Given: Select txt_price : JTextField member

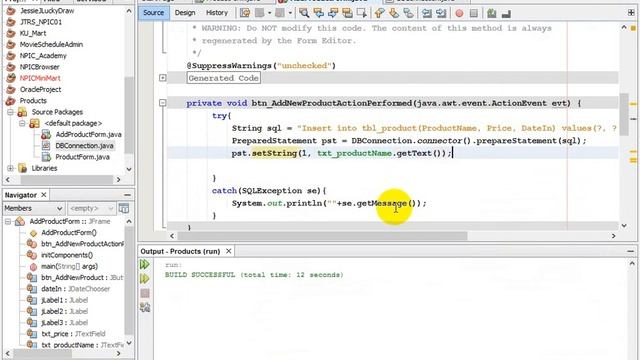Looking at the screenshot, I should pos(73,333).
